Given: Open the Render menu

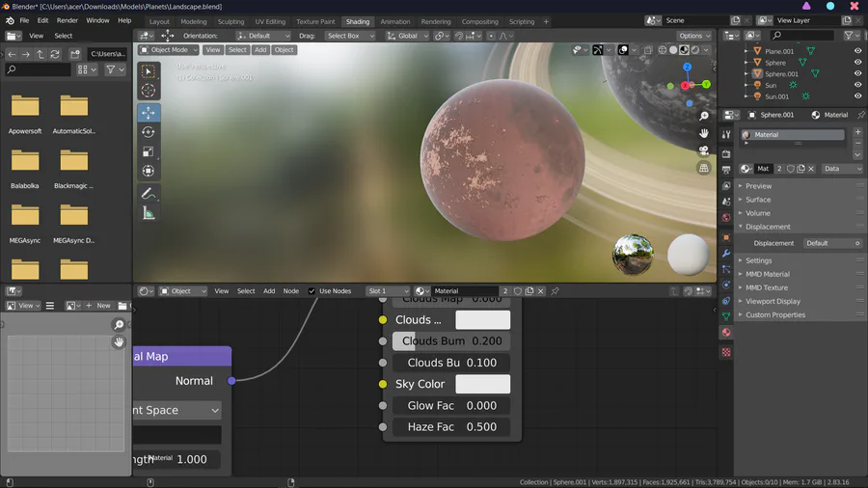Looking at the screenshot, I should coord(67,20).
